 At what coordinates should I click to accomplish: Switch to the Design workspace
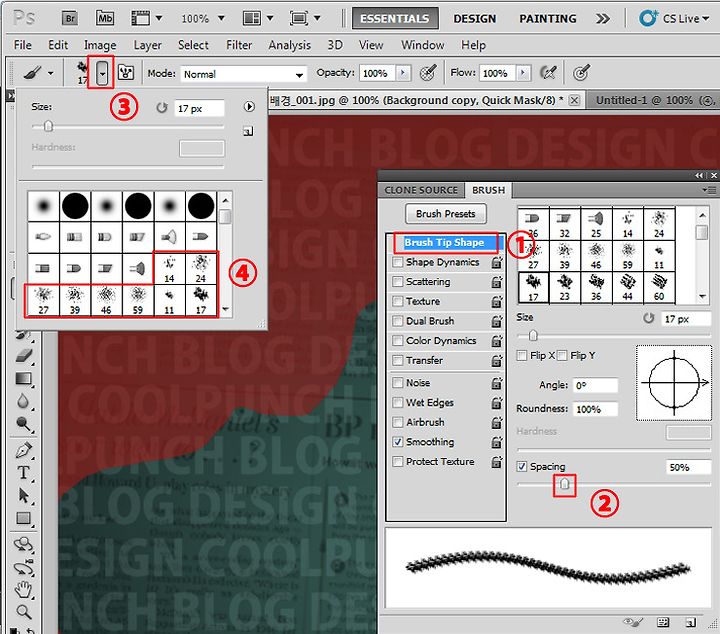474,18
